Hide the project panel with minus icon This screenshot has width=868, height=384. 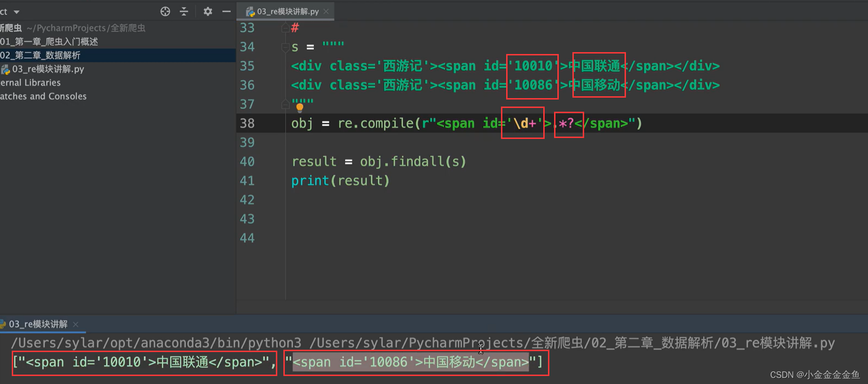pyautogui.click(x=227, y=11)
